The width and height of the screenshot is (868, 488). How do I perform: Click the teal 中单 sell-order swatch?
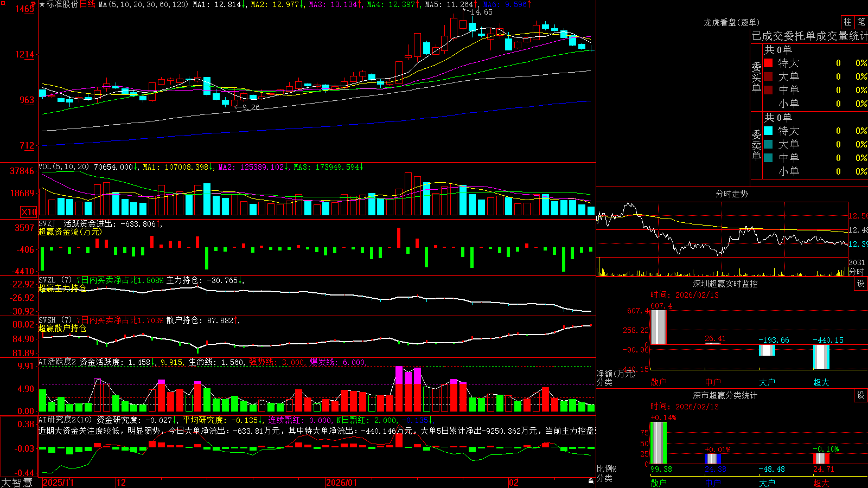768,158
